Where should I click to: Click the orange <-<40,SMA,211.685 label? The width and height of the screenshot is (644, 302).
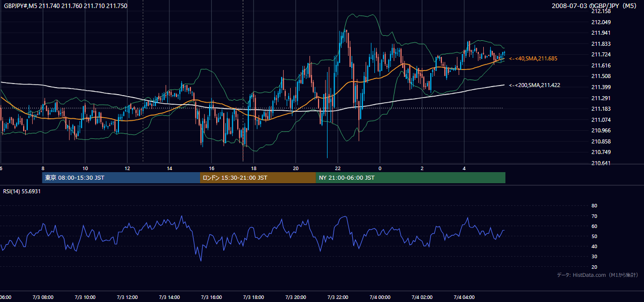pyautogui.click(x=533, y=59)
